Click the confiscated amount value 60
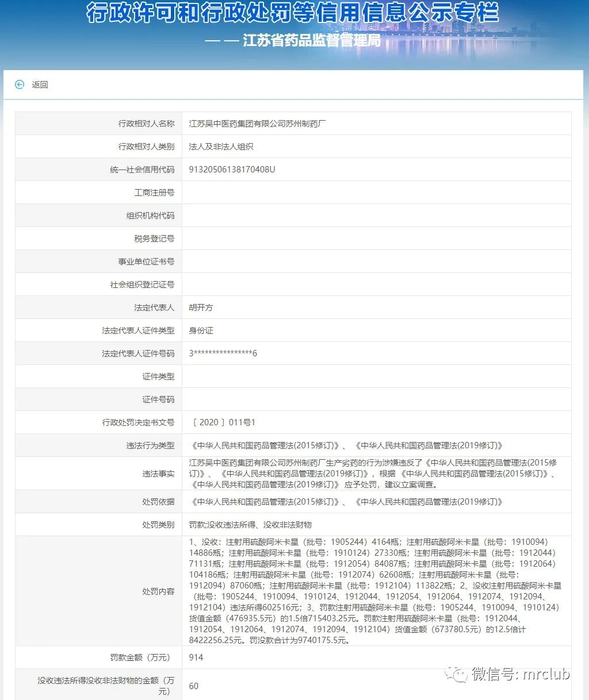Screen dimensions: 589x700 [x=193, y=686]
